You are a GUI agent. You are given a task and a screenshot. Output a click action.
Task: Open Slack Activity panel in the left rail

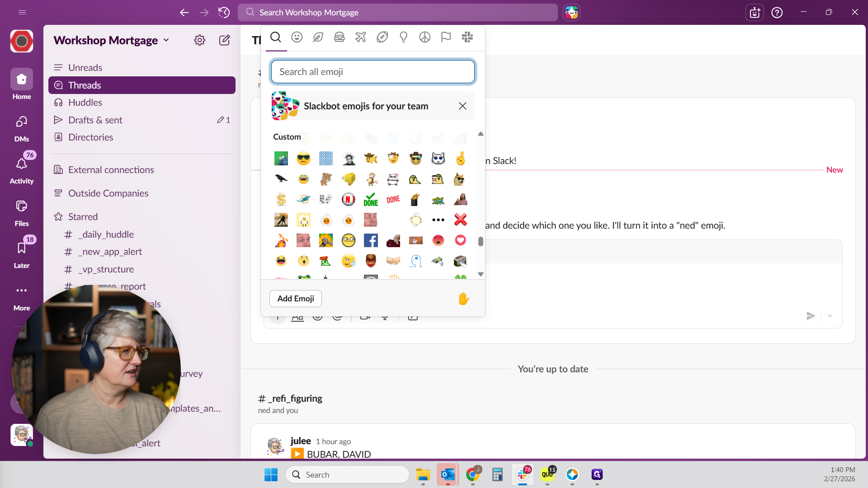click(x=21, y=167)
